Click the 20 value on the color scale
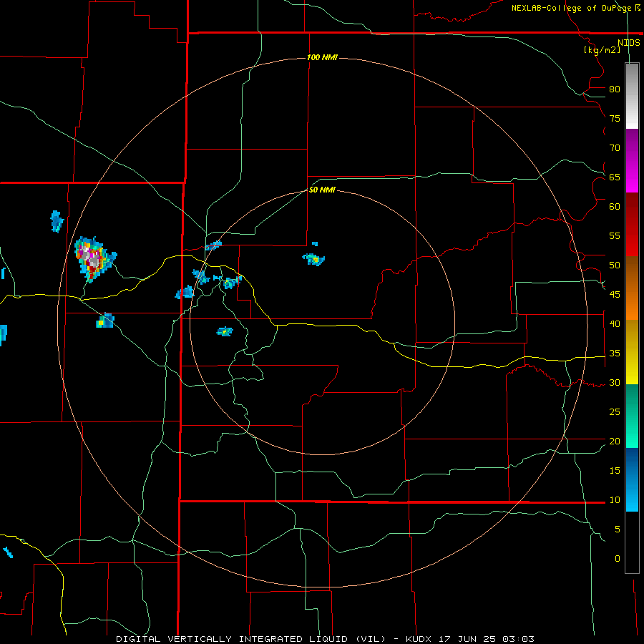Screen dimensions: 644x644 pyautogui.click(x=615, y=441)
